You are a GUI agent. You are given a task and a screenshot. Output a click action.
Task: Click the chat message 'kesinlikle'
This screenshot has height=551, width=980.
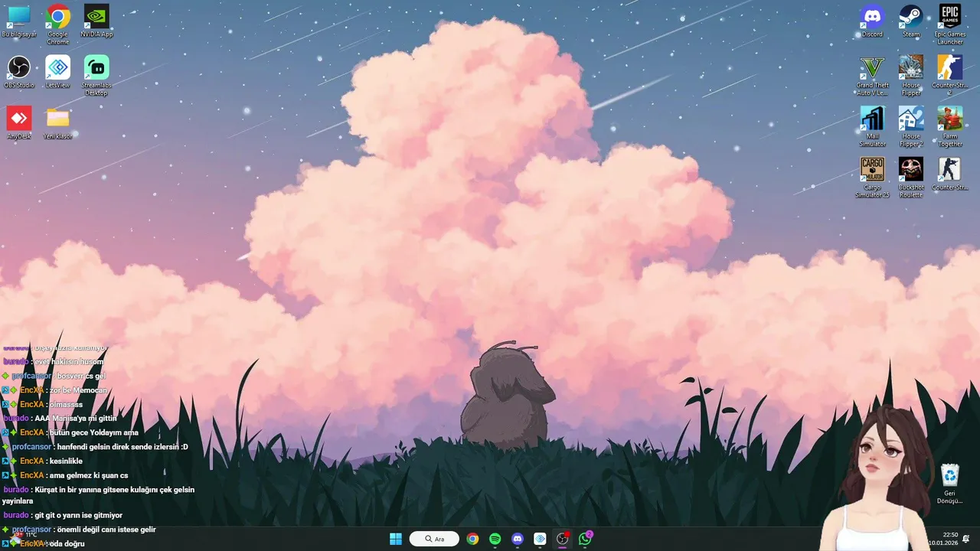[x=66, y=461]
